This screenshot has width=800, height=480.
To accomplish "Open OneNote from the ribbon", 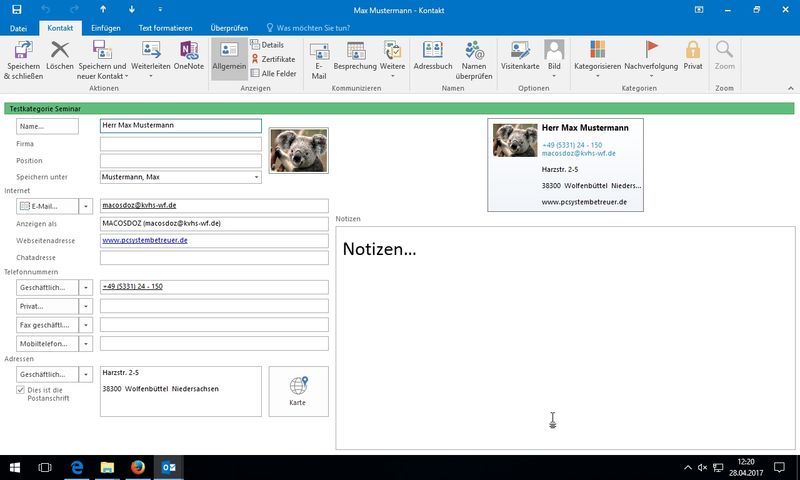I will point(188,50).
